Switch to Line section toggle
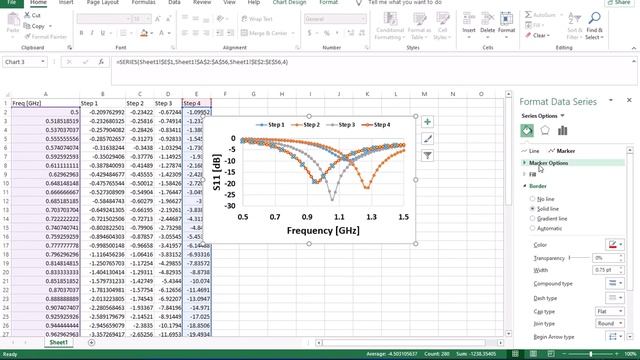The image size is (640, 360). pos(530,151)
